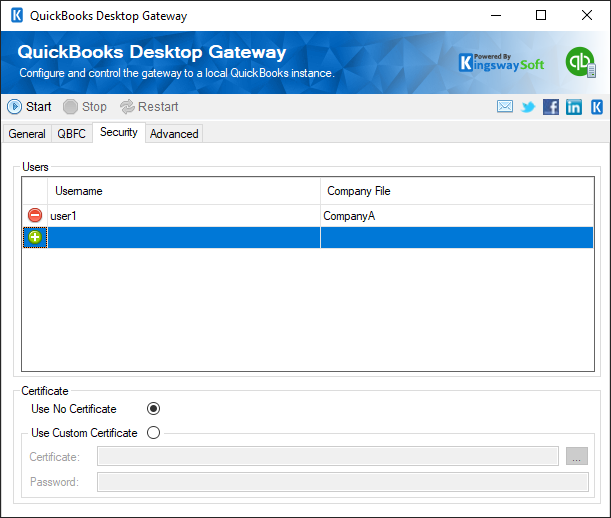Viewport: 611px width, 518px height.
Task: Maximize the QuickBooks Desktop Gateway window
Action: point(541,16)
